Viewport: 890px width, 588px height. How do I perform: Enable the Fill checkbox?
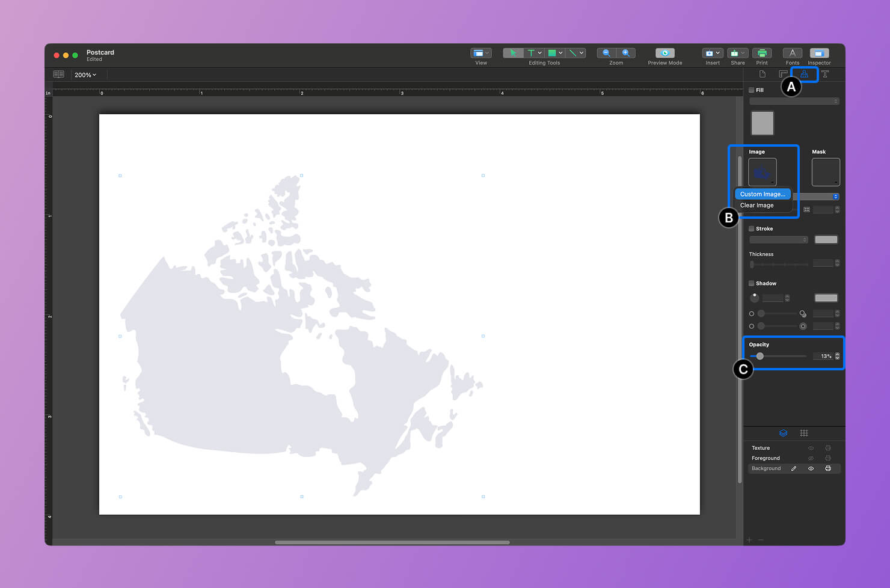point(751,89)
